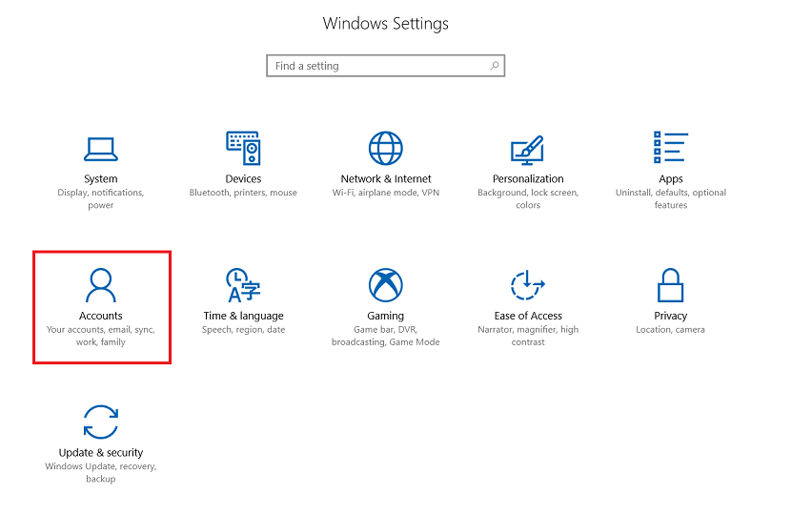The image size is (812, 515).
Task: Click the Network & Internet label
Action: pos(386,178)
